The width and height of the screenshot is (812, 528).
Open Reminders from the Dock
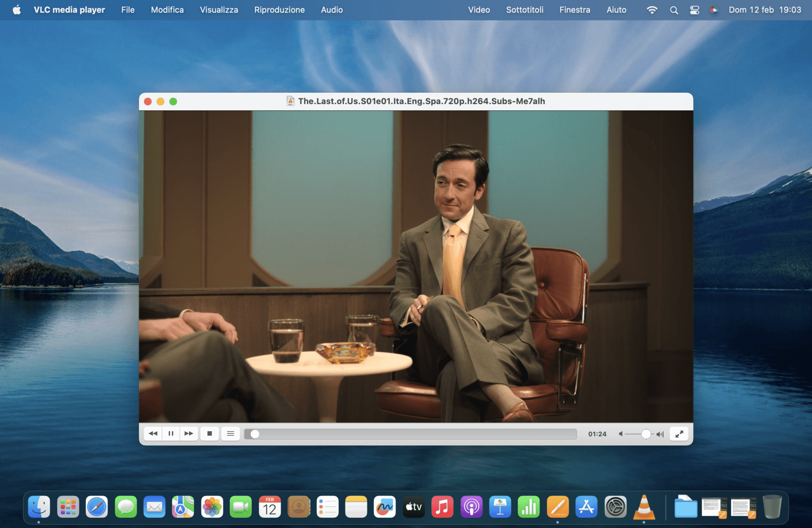327,507
